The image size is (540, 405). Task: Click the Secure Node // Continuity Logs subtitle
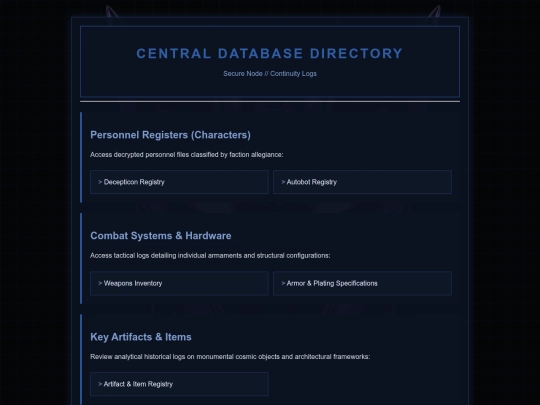pyautogui.click(x=270, y=74)
